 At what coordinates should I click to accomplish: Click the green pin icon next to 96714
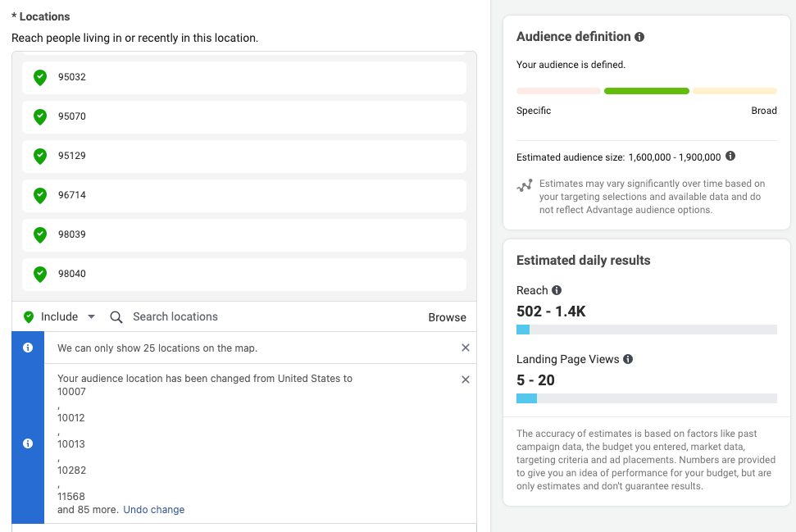tap(39, 196)
